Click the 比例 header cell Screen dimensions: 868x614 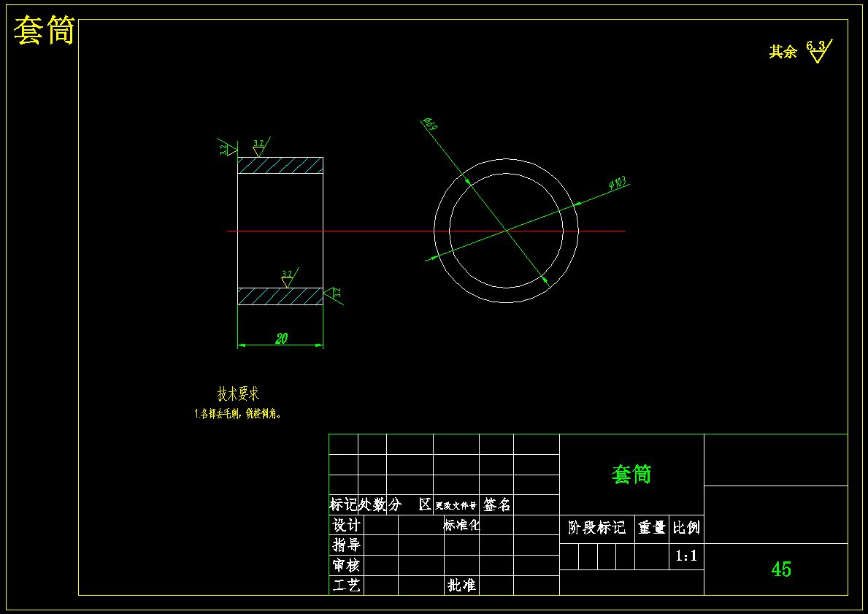pos(686,528)
